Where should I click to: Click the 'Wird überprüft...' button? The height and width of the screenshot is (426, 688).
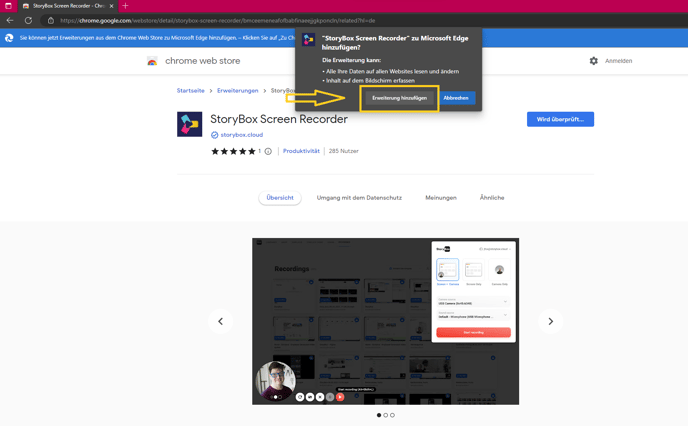pyautogui.click(x=560, y=119)
